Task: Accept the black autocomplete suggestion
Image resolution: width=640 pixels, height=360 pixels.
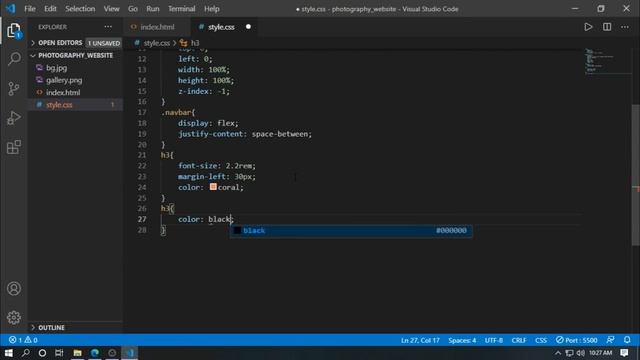Action: (351, 231)
